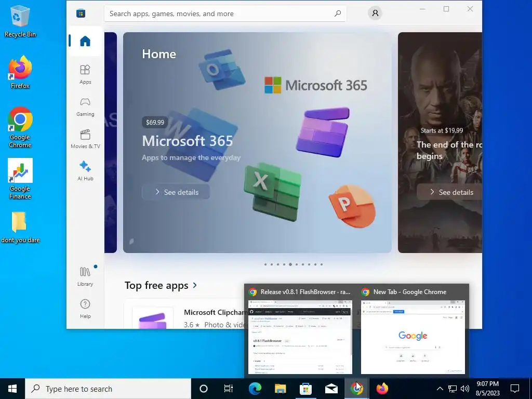Select the Google Chrome desktop shortcut
Screen dimensions: 532x399
click(x=20, y=127)
